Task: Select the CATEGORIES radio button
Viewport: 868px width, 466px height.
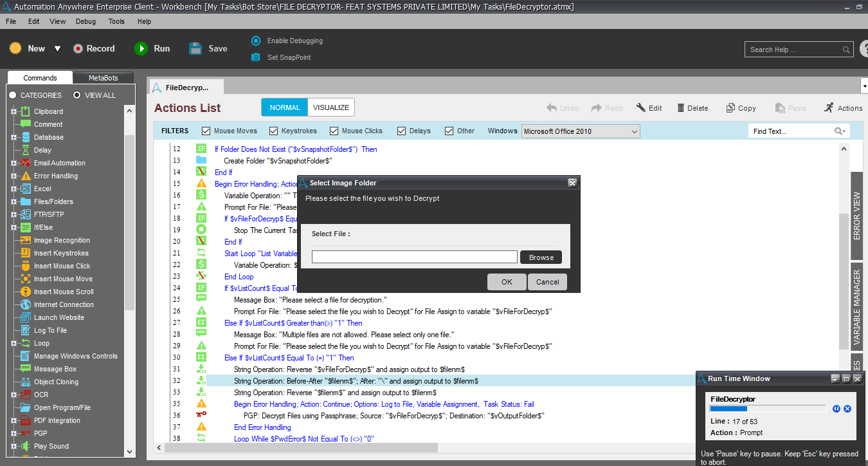Action: (x=13, y=95)
